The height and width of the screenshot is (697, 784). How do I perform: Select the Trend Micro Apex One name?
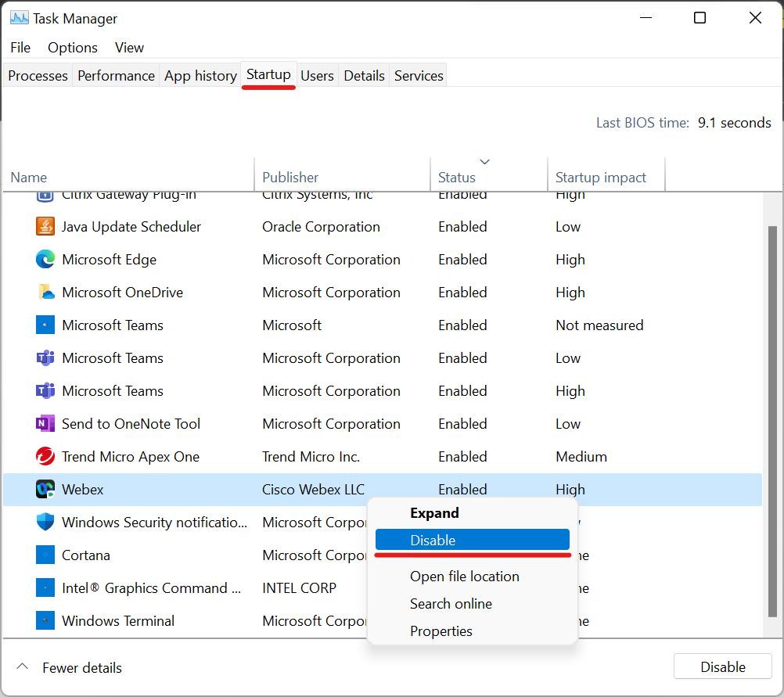131,457
